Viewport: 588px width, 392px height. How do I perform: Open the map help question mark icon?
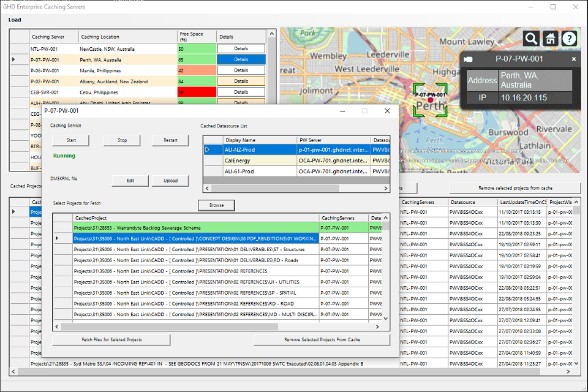coord(569,39)
